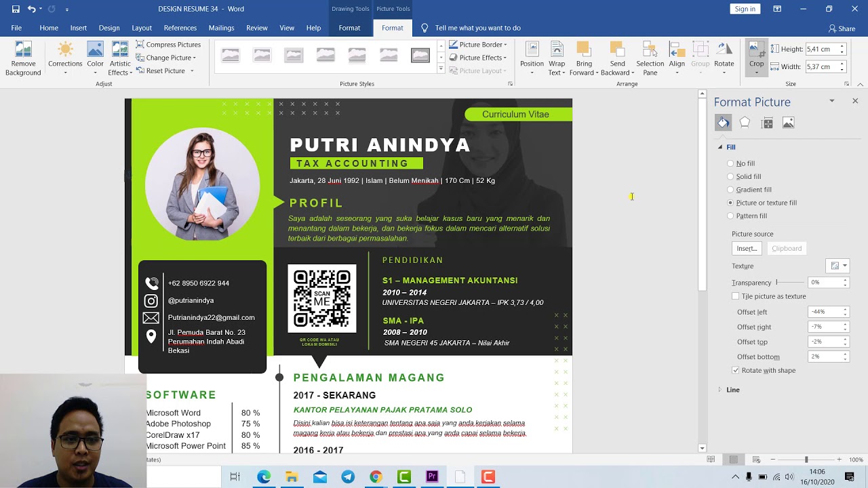
Task: Enable Tile picture as texture
Action: click(736, 296)
